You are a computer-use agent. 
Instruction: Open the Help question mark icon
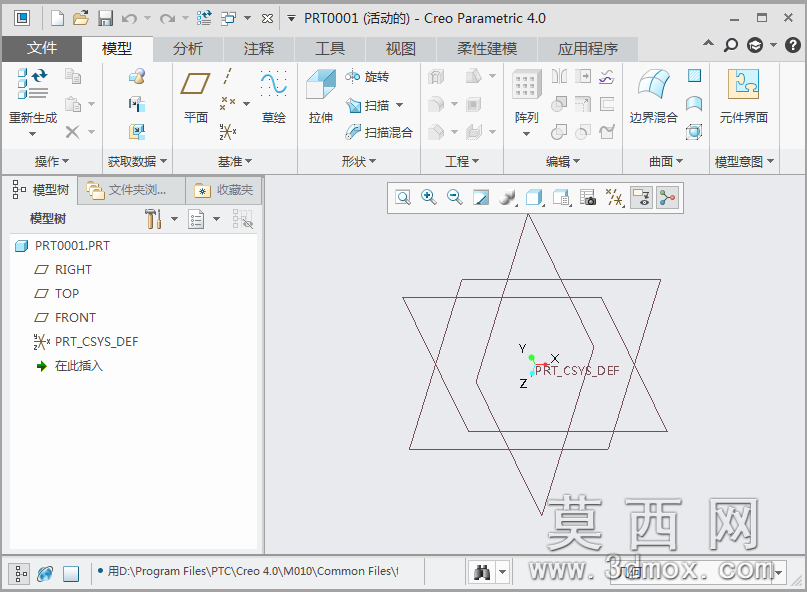pos(793,45)
